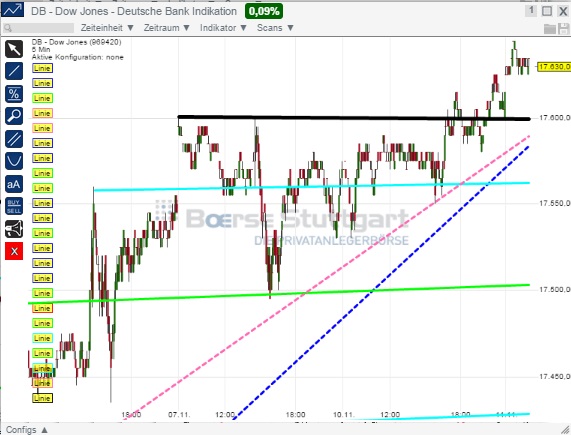Open the megaphone alert tool
571x435 pixels.
(x=14, y=229)
